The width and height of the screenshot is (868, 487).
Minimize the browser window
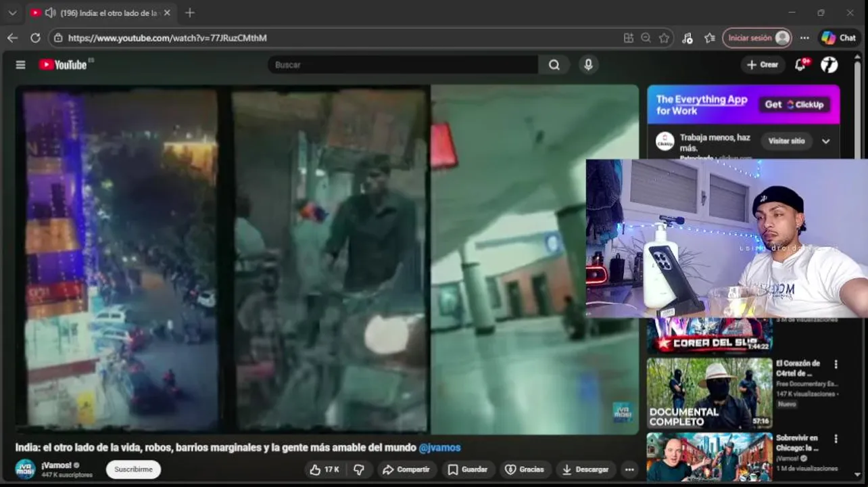click(x=792, y=13)
